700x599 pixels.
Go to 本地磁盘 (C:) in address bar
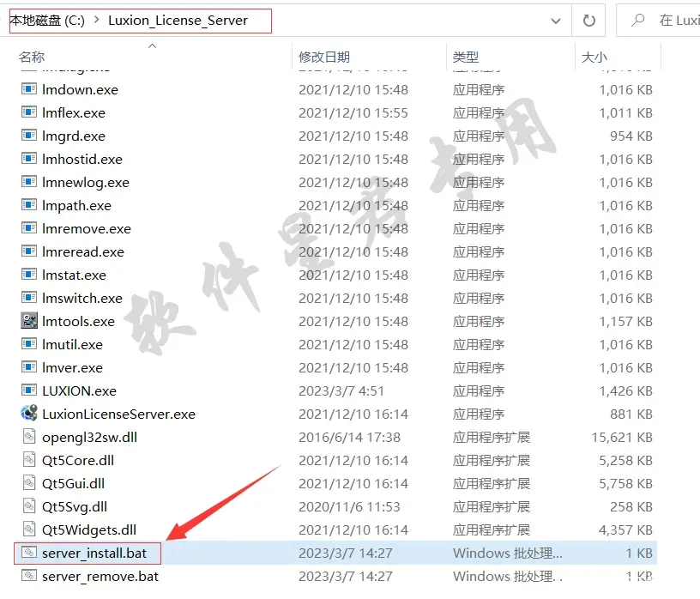coord(47,21)
